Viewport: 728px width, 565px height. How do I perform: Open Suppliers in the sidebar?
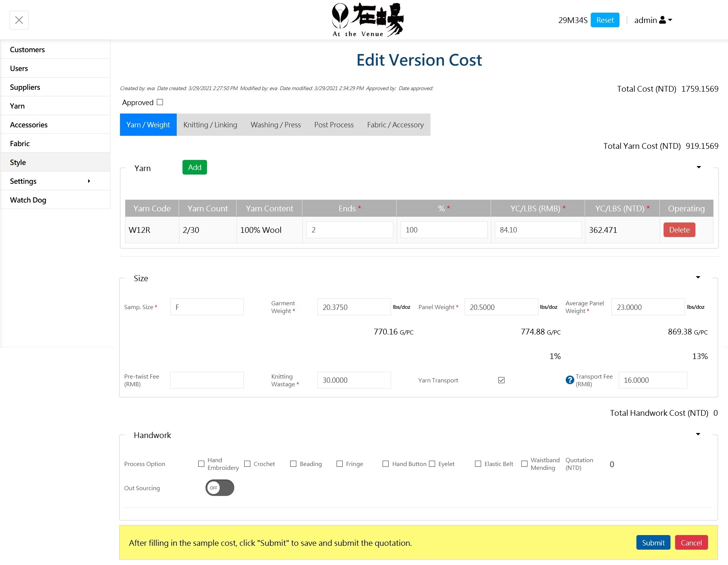[25, 87]
